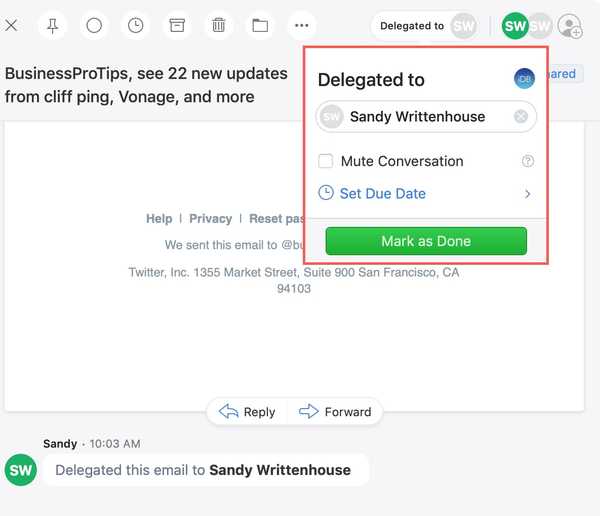This screenshot has width=600, height=516.
Task: Reply to the email
Action: pyautogui.click(x=247, y=412)
